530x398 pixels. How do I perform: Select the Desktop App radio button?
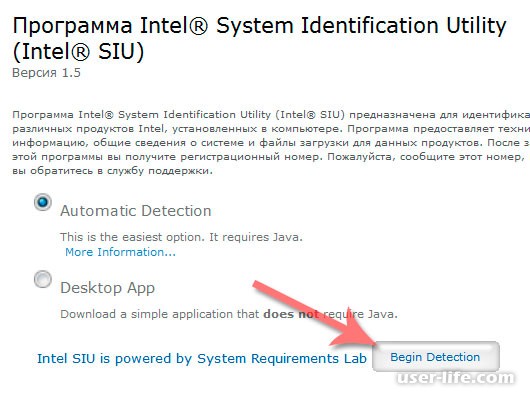[x=43, y=279]
